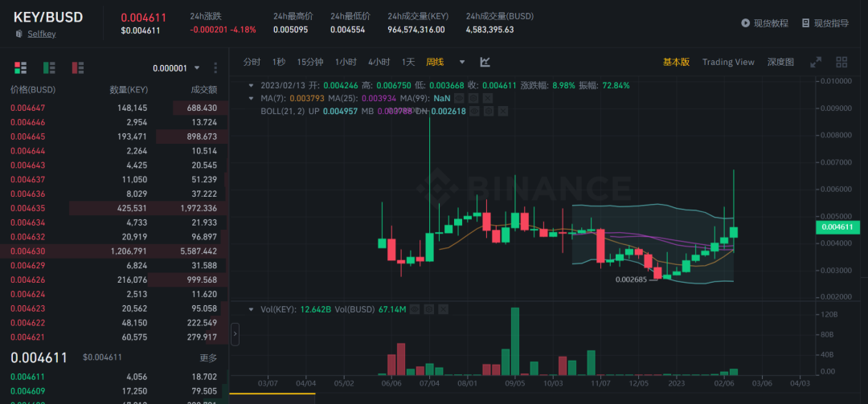
Task: Open the chart layout grid icon
Action: 841,62
